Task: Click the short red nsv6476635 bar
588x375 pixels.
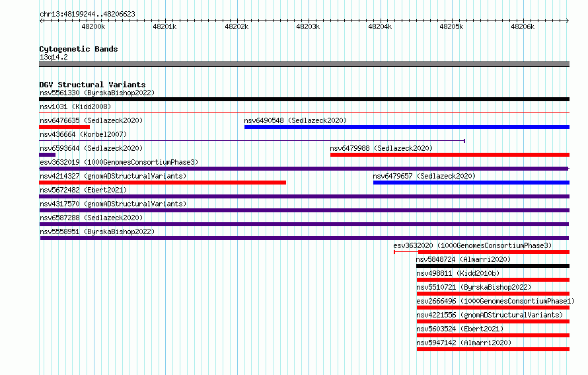Action: pyautogui.click(x=65, y=127)
